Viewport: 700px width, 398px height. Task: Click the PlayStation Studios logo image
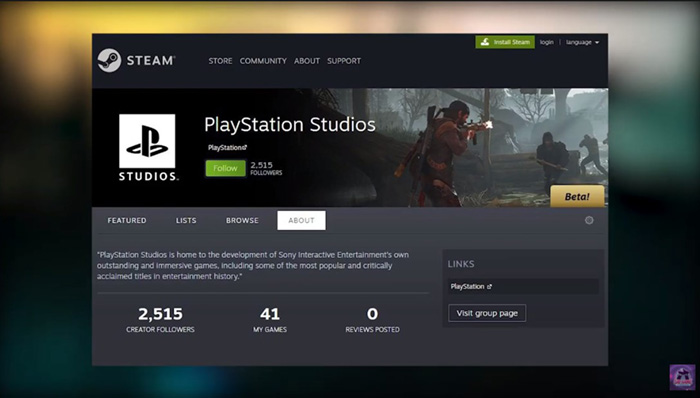tap(147, 148)
